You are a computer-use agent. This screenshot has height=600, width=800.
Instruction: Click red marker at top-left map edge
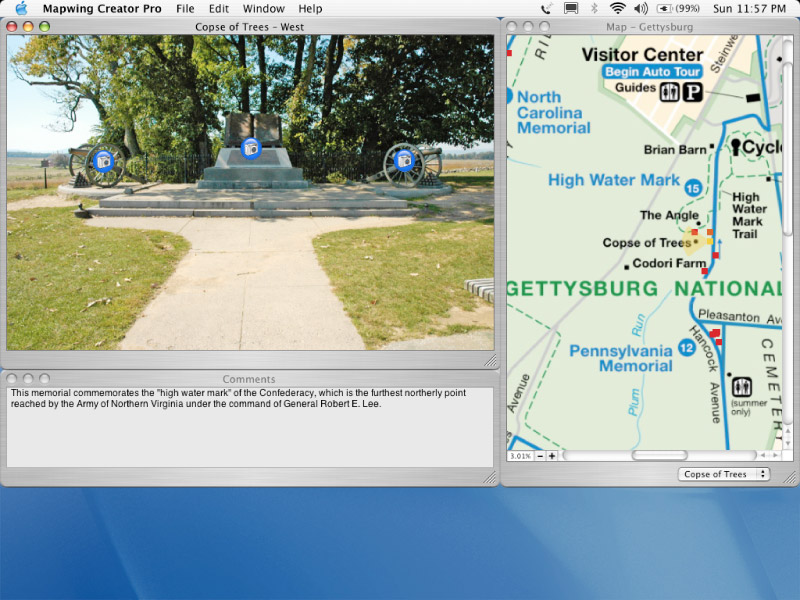509,53
